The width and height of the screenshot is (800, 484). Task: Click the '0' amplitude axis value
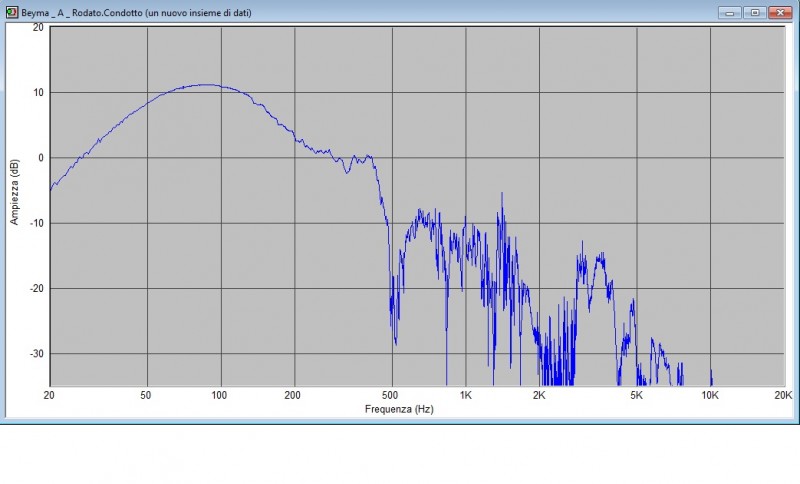pyautogui.click(x=41, y=158)
